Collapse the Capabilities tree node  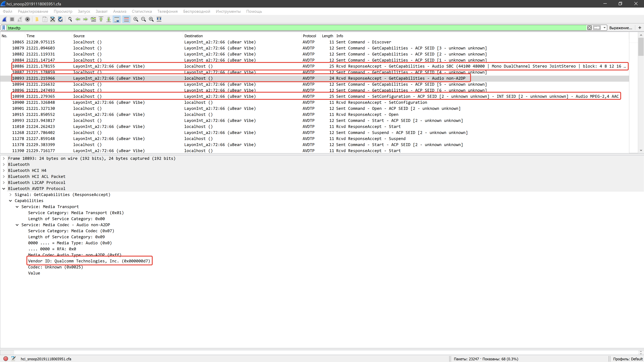tap(11, 201)
